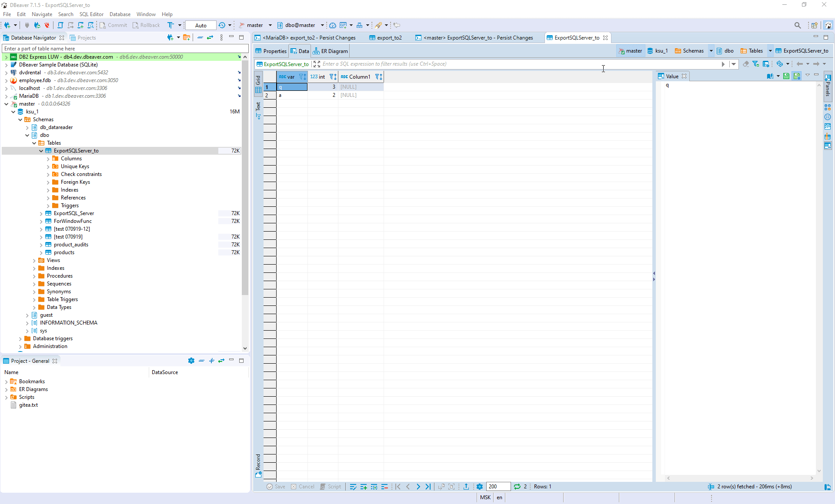Toggle the Projects panel view
Image resolution: width=835 pixels, height=504 pixels.
86,37
